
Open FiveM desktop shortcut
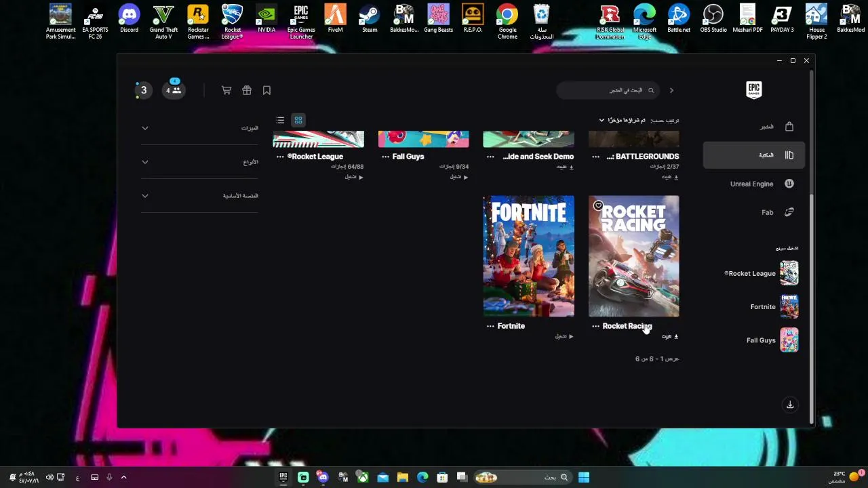(335, 19)
